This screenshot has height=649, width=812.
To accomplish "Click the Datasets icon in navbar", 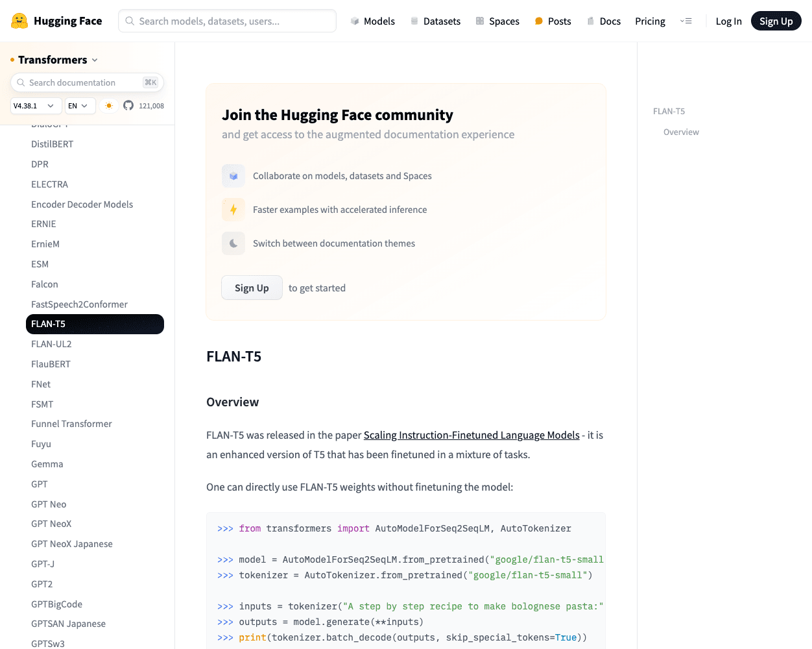I will coord(414,21).
